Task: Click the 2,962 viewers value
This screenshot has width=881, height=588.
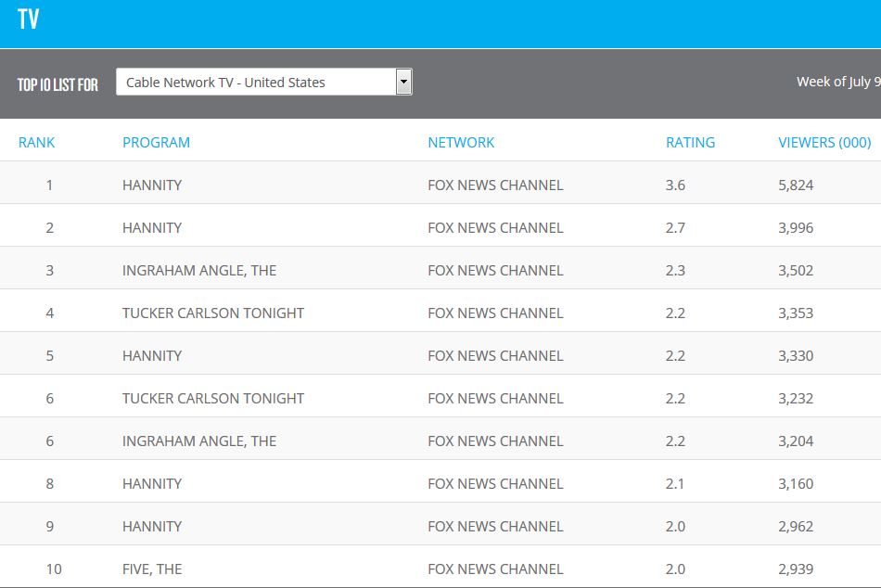Action: pos(796,527)
